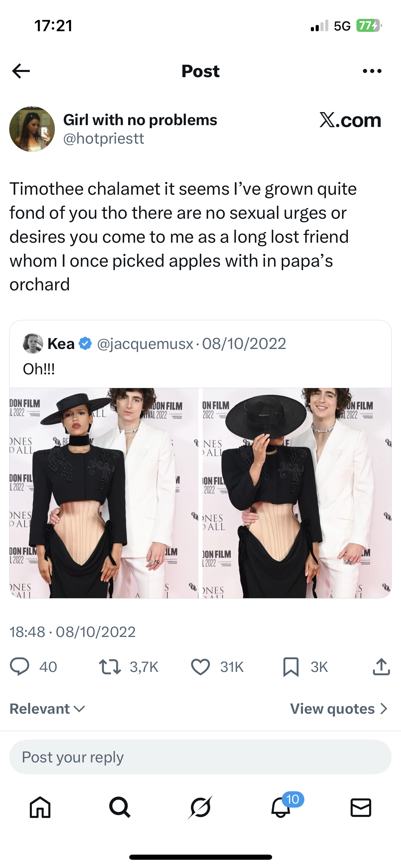Open View quotes link
This screenshot has height=868, width=401.
[x=339, y=709]
